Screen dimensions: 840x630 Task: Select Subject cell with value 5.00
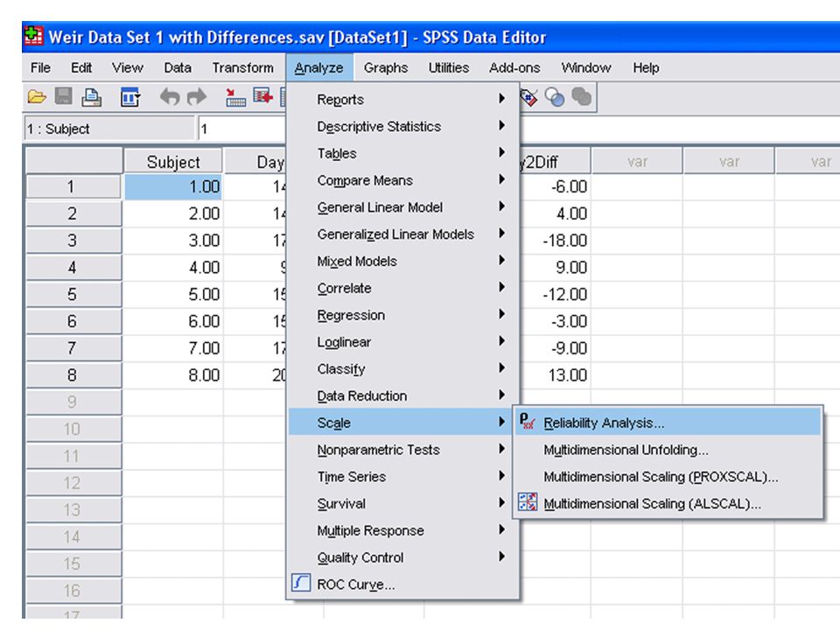pos(173,294)
